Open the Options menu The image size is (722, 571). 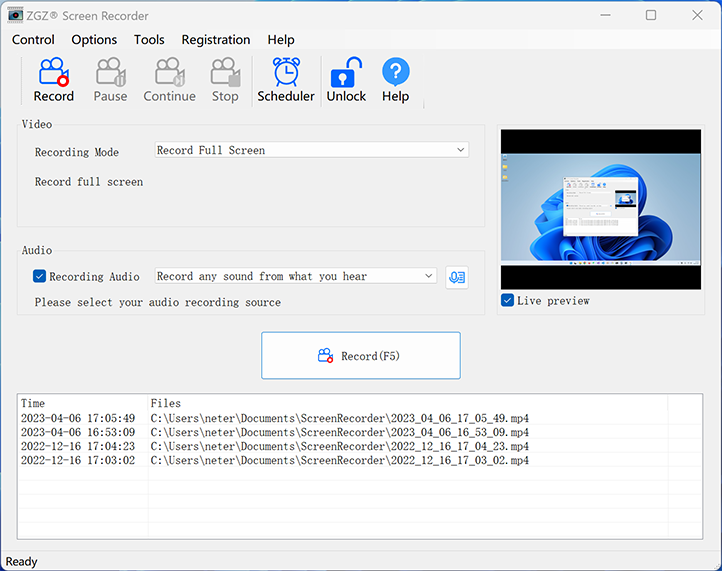coord(94,40)
